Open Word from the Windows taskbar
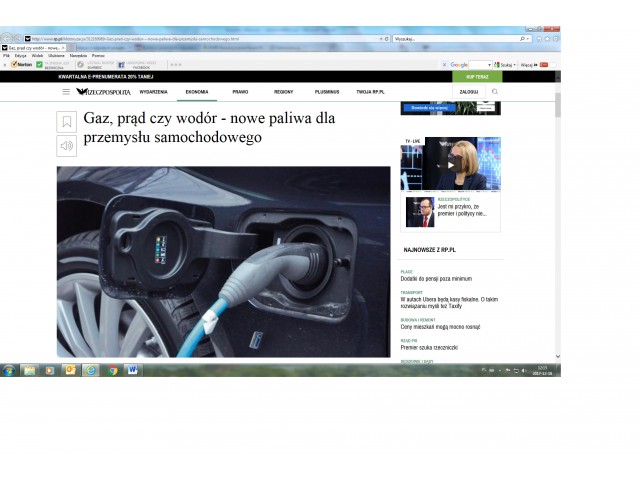The width and height of the screenshot is (640, 480). coord(133,370)
